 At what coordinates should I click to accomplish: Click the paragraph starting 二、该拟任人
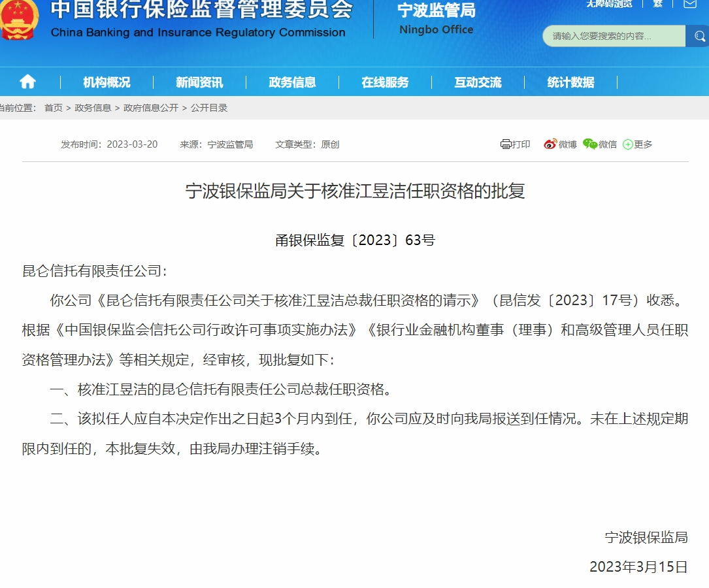tap(355, 433)
